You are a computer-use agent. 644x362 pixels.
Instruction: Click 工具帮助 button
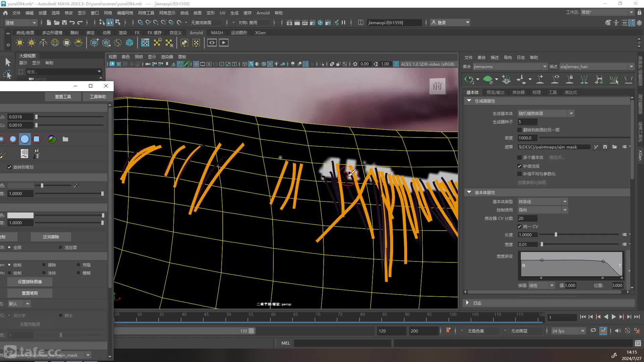click(x=98, y=97)
